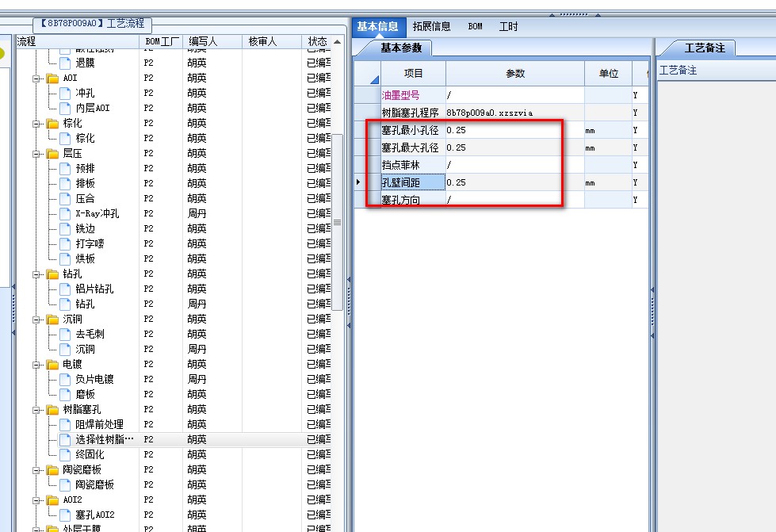Sort by the 核审人 column header
Viewport: 776px width, 532px height.
click(x=272, y=41)
